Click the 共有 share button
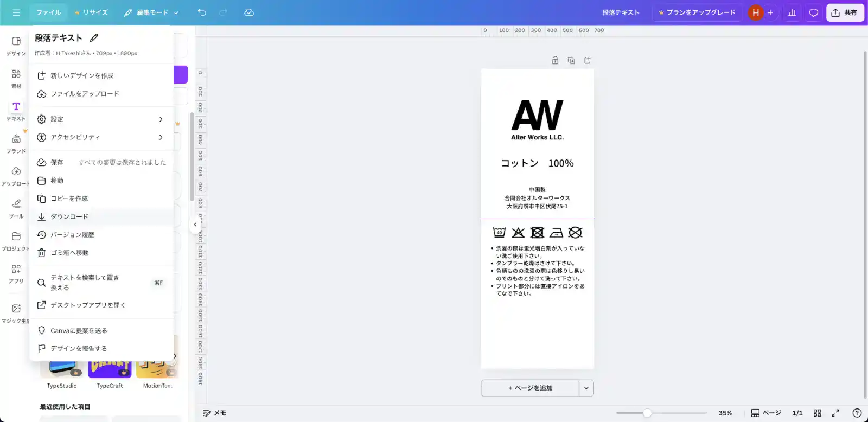Screen dimensions: 868x422 844,12
